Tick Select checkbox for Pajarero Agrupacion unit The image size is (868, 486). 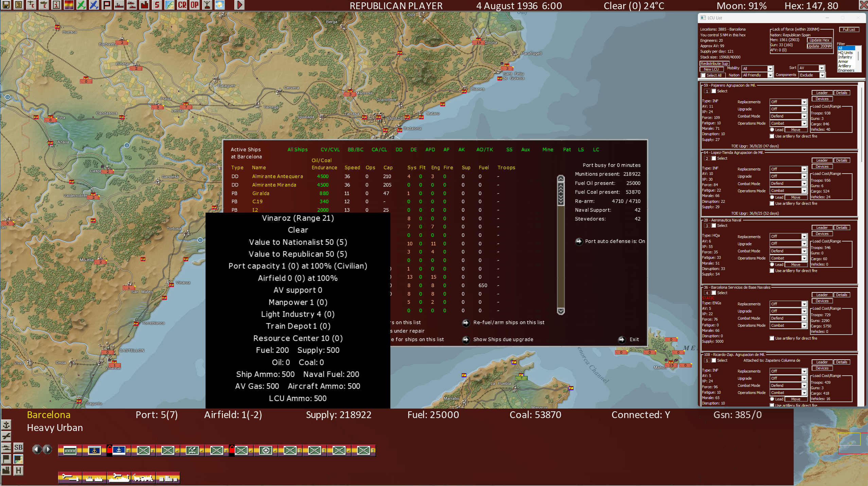pos(714,91)
